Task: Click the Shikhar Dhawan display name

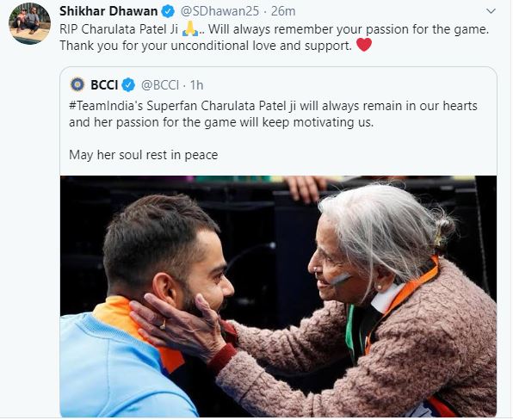Action: (x=108, y=11)
